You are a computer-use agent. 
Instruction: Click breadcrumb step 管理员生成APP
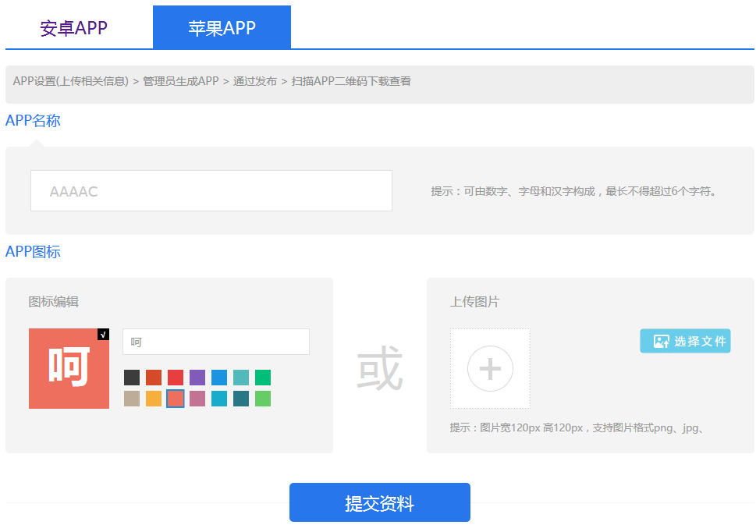(x=181, y=81)
